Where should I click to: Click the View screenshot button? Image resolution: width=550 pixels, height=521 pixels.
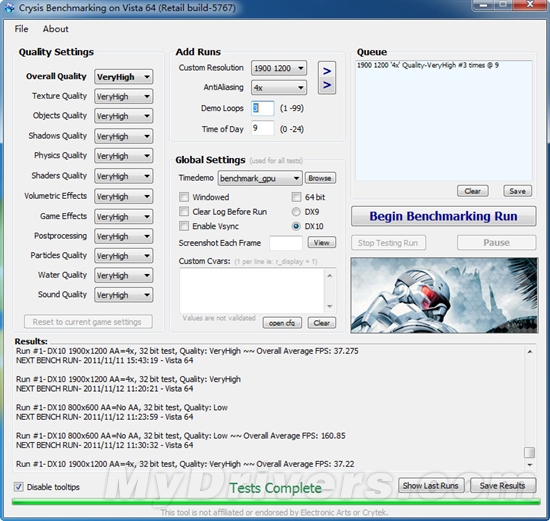pyautogui.click(x=322, y=242)
